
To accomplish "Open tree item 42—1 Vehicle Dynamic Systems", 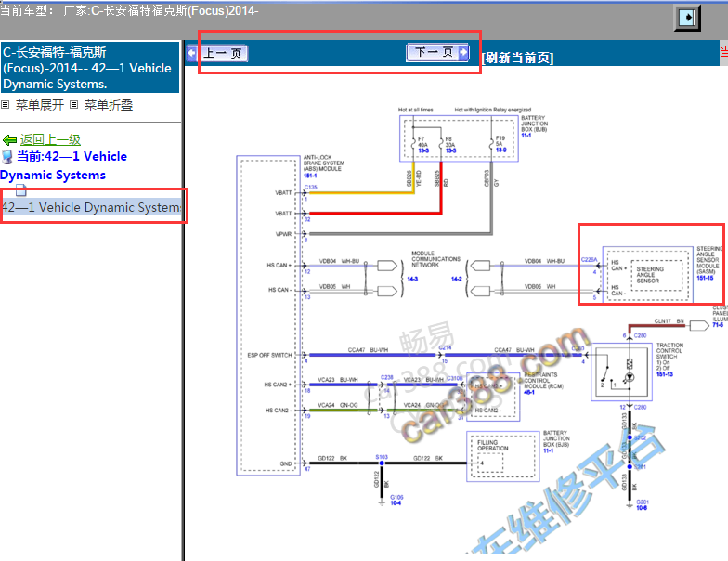I will tap(92, 207).
